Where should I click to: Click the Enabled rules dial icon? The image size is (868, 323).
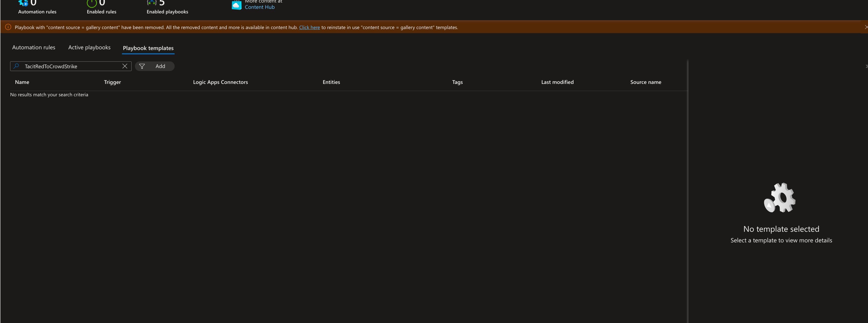(91, 3)
